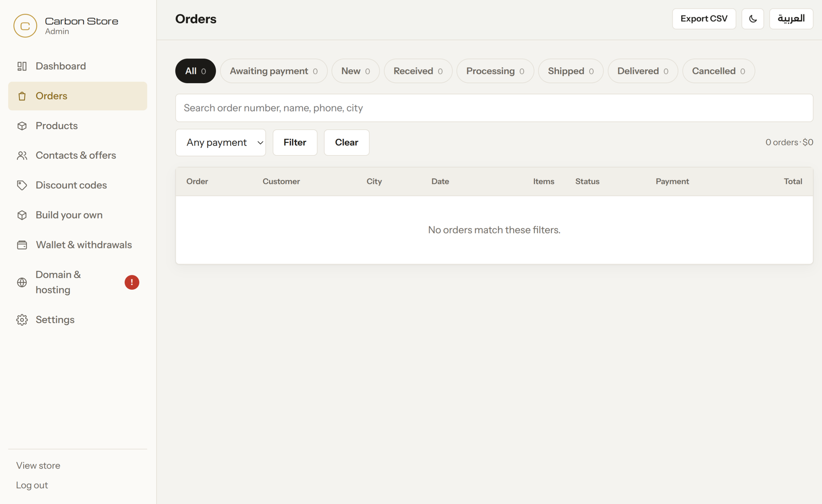Open the Products section

[78, 126]
